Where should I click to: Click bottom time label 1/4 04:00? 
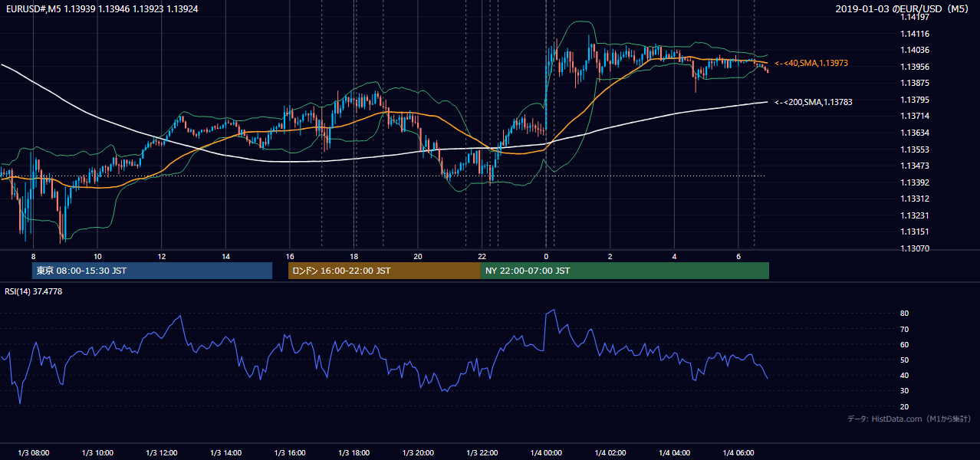pyautogui.click(x=674, y=453)
